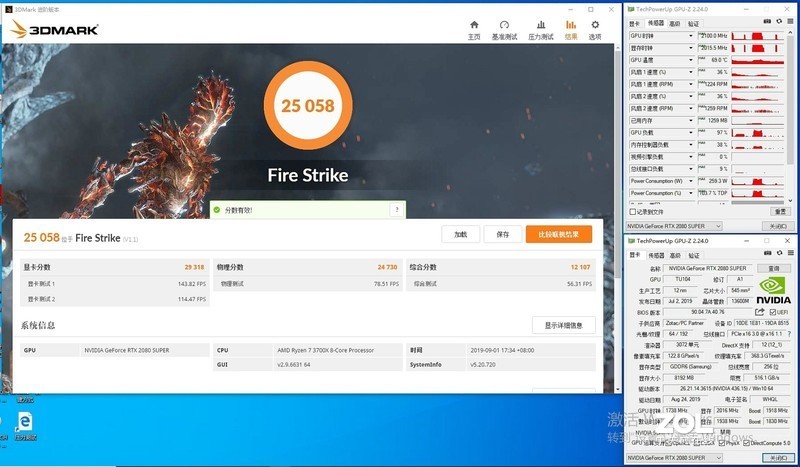The height and width of the screenshot is (467, 800).
Task: Click the screenshot camera icon in sensors GPU-Z window
Action: click(x=767, y=22)
